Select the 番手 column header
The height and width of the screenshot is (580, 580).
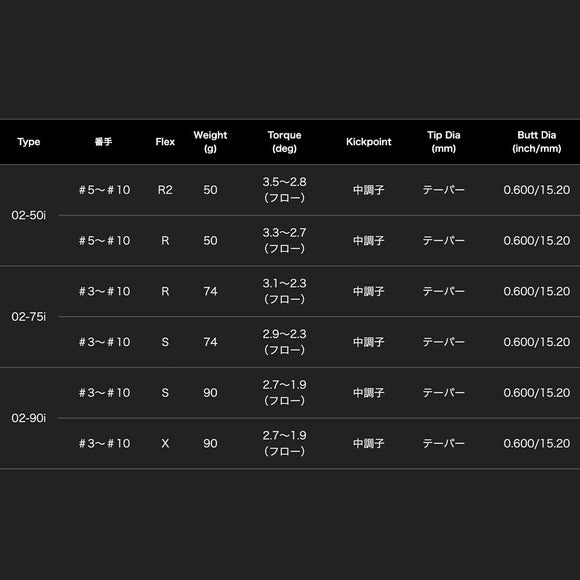[103, 142]
